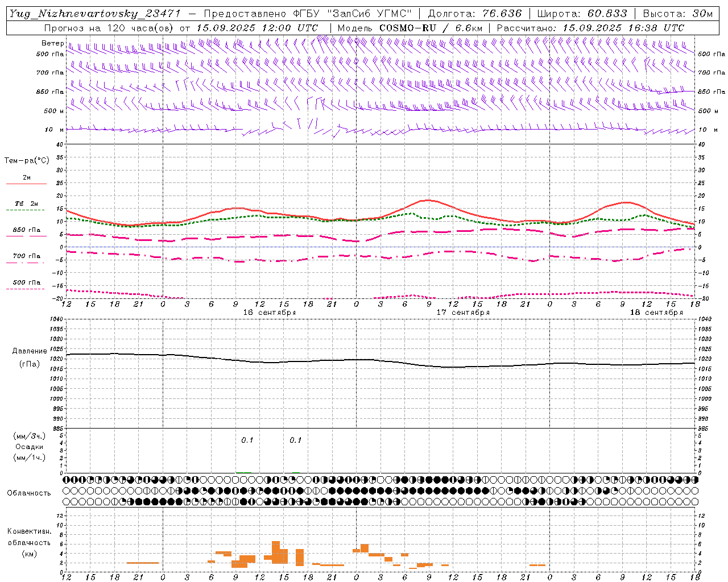Click the second '0.1' precipitation value near 15h
The image size is (728, 582).
296,440
